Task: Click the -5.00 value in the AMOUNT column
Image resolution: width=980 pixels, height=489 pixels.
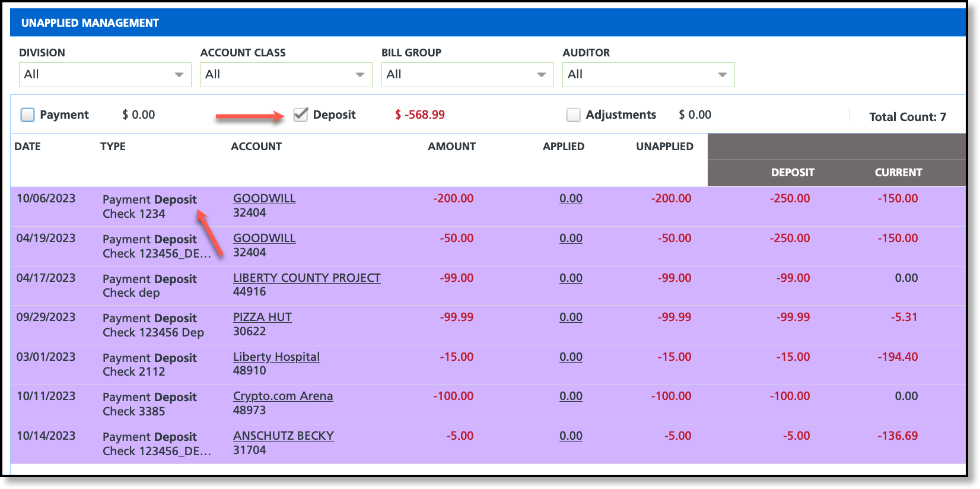Action: point(460,436)
